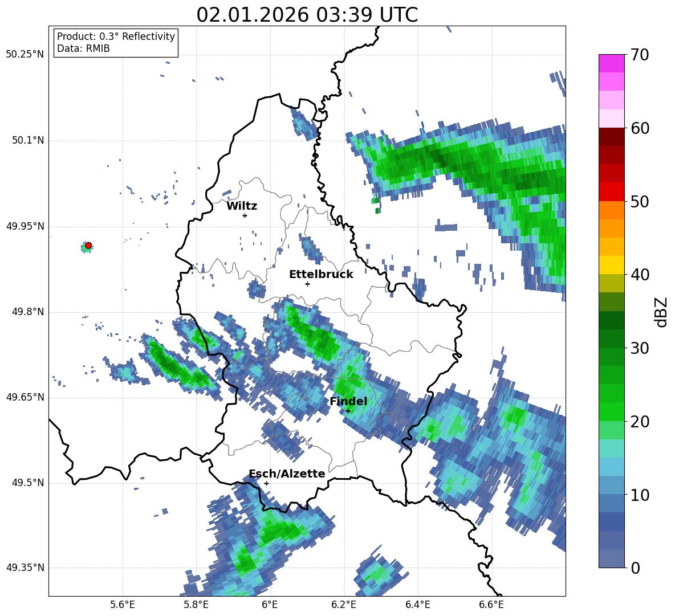Click the colorbar 20 tick label
The height and width of the screenshot is (616, 675).
tap(640, 422)
